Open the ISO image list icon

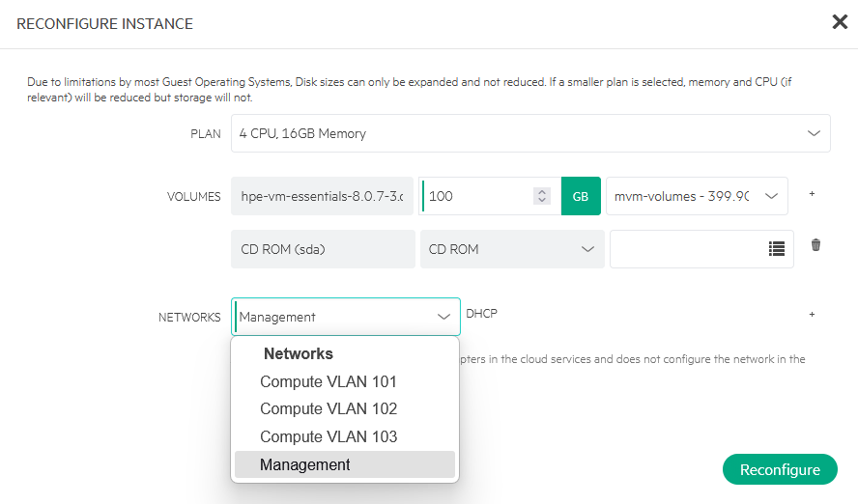(x=776, y=249)
